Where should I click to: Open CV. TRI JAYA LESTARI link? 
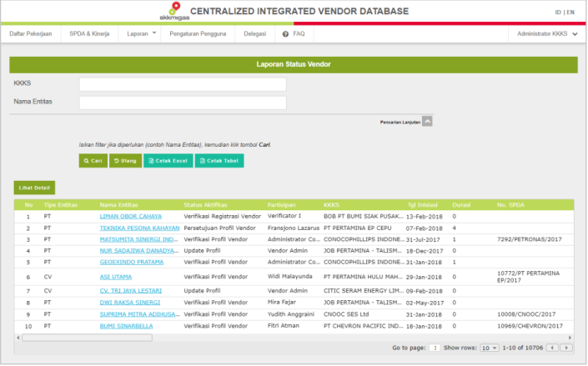point(130,291)
